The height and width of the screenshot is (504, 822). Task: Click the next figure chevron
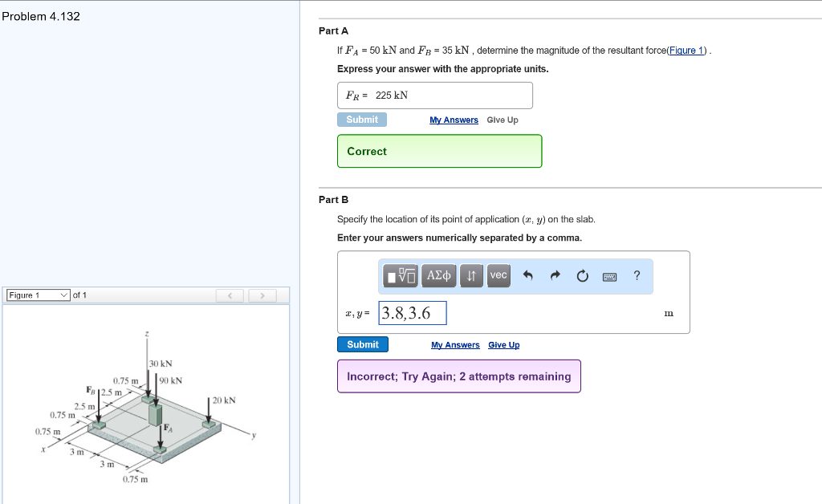[262, 295]
